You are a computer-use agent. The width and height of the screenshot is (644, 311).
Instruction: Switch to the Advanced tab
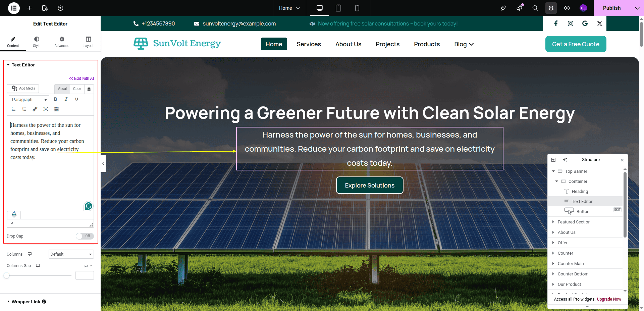click(x=62, y=42)
